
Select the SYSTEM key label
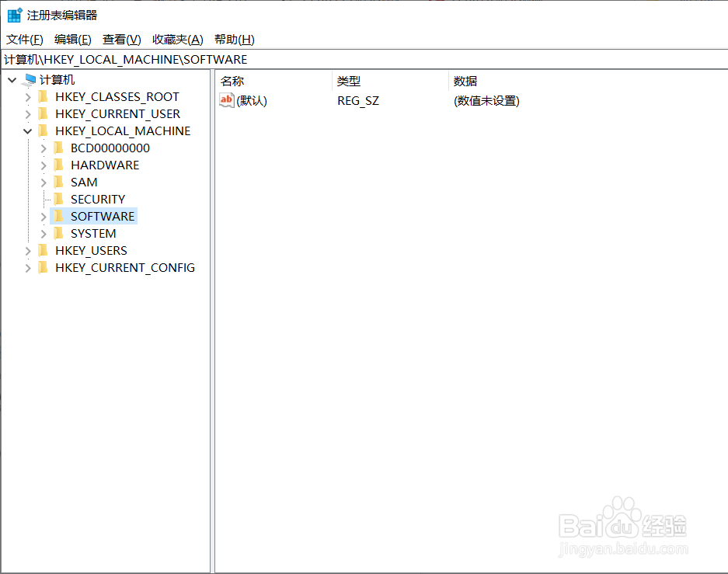tap(93, 233)
